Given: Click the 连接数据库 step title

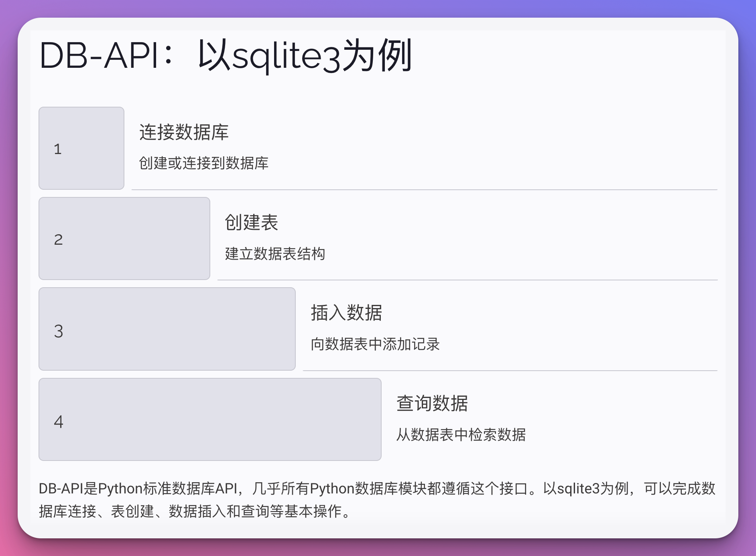Looking at the screenshot, I should pos(184,132).
